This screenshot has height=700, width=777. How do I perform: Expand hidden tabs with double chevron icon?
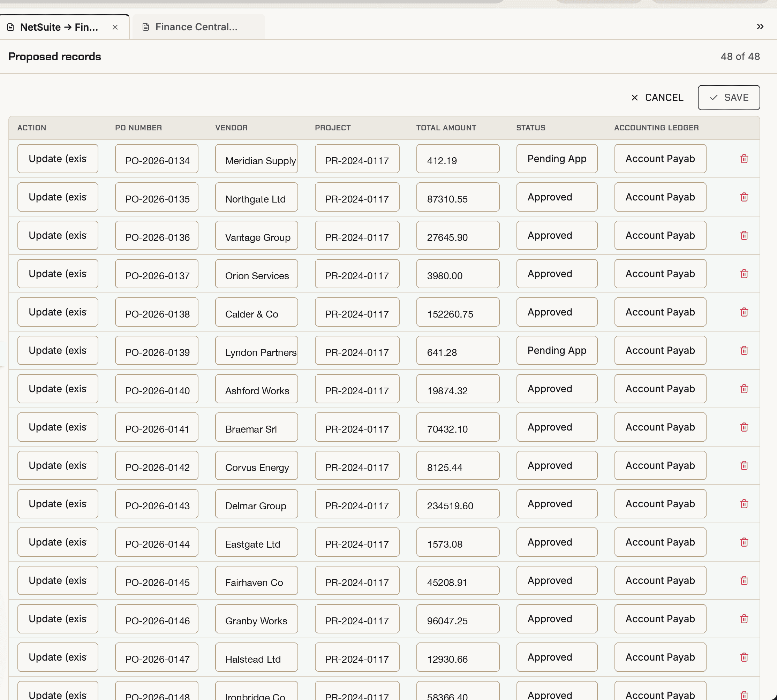[760, 26]
